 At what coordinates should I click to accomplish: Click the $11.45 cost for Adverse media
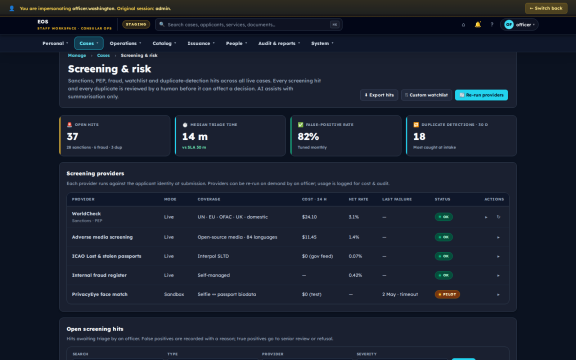(309, 237)
